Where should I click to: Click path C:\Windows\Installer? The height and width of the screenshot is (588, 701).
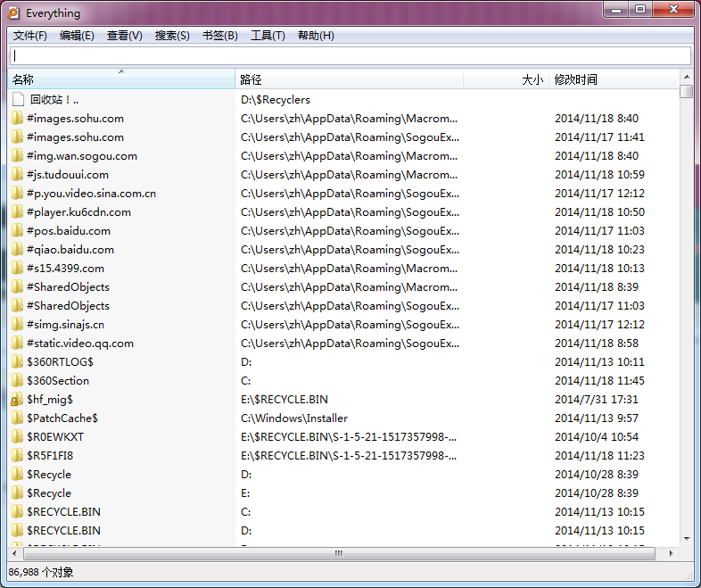click(x=294, y=418)
